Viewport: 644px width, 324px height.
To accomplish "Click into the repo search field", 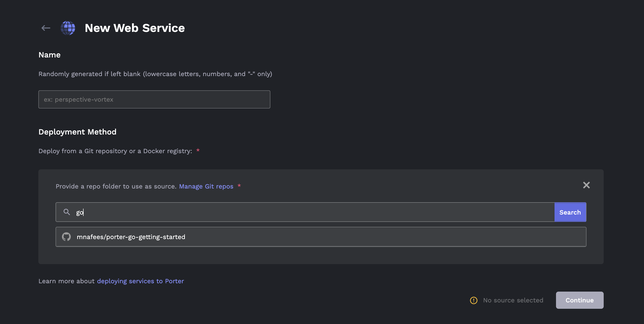I will point(305,212).
